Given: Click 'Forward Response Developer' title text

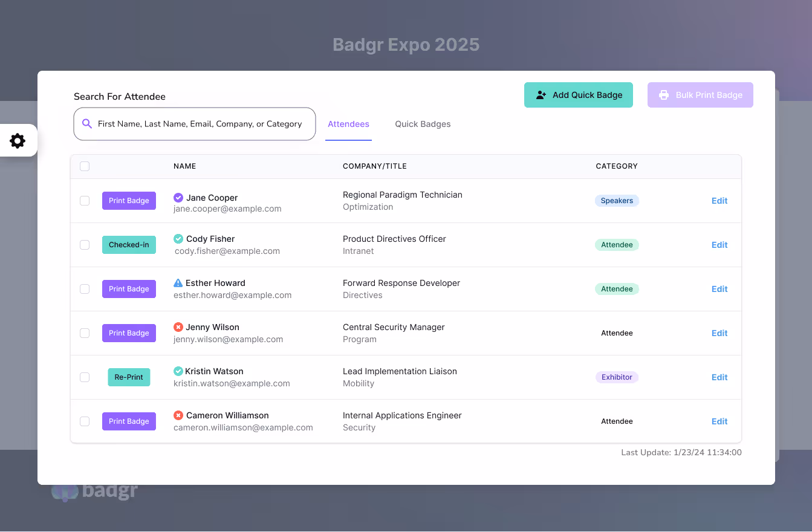Looking at the screenshot, I should tap(401, 283).
